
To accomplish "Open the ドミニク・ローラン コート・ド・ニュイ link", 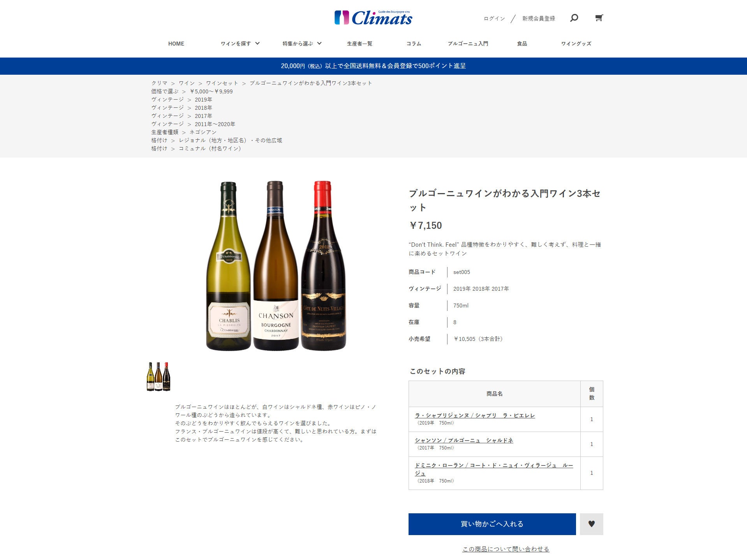I will click(494, 469).
